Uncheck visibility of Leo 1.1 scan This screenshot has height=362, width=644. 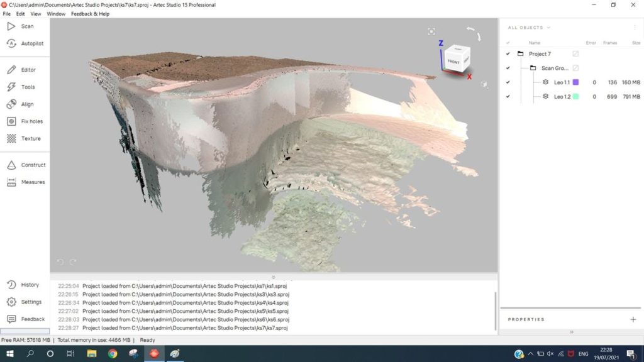tap(508, 82)
